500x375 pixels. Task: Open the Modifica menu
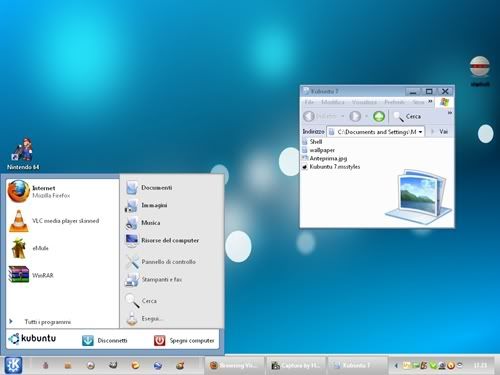[332, 102]
